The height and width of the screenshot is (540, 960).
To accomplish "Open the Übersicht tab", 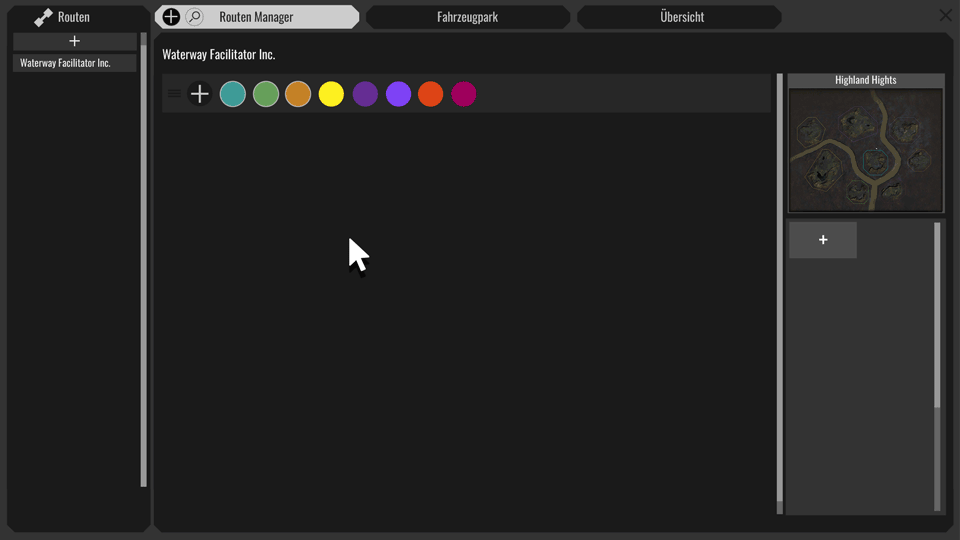I will click(681, 17).
